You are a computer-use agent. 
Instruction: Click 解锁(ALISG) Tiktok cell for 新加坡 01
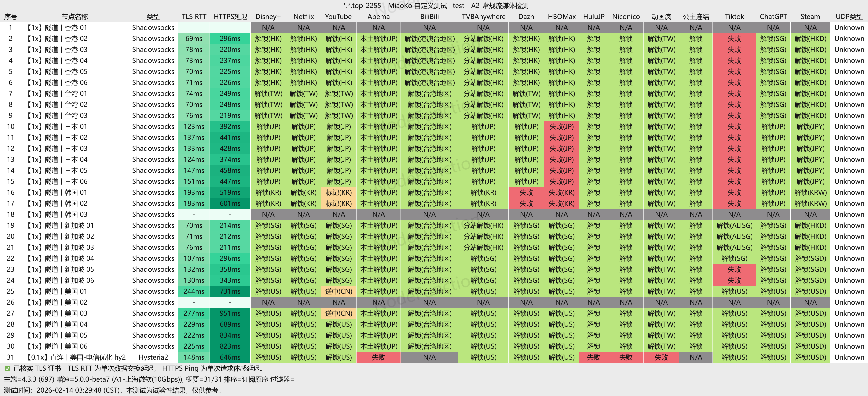coord(734,225)
